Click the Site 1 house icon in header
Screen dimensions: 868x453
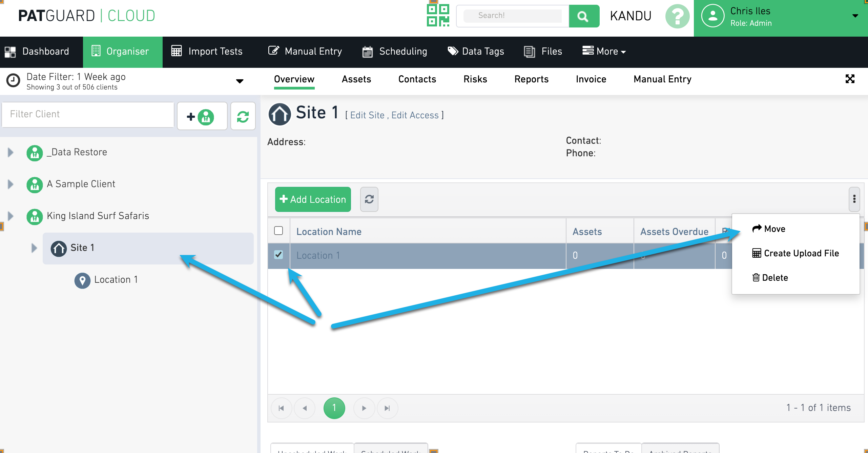[280, 114]
